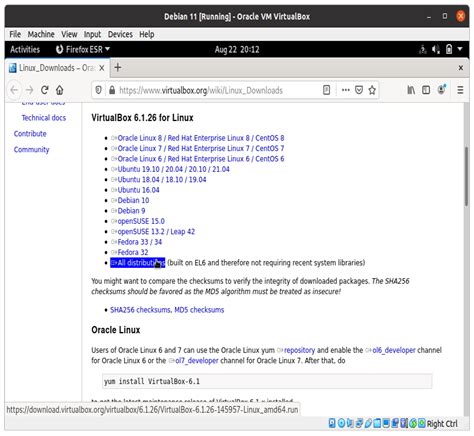Image resolution: width=474 pixels, height=436 pixels.
Task: Open the clock showing Aug 22 20:12
Action: 237,50
